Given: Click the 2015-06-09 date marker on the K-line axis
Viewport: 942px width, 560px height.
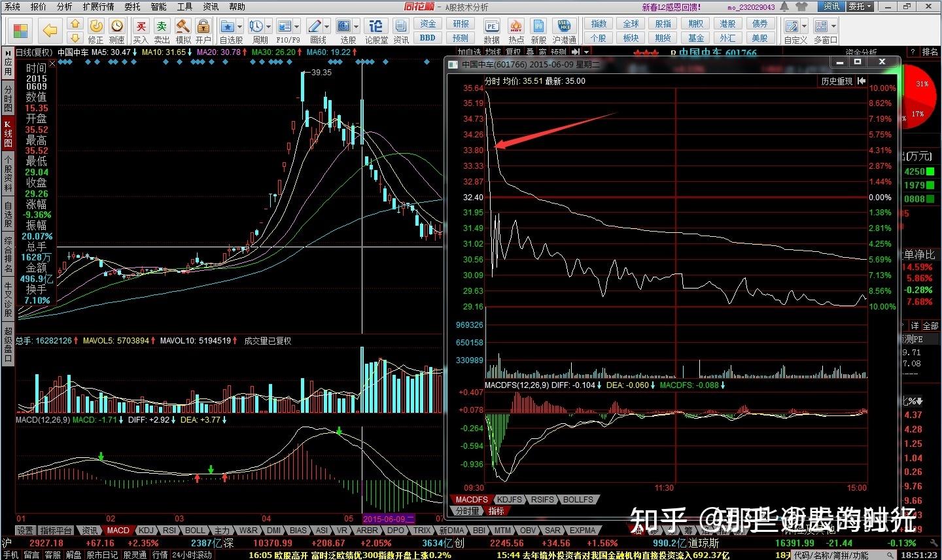Looking at the screenshot, I should point(389,519).
